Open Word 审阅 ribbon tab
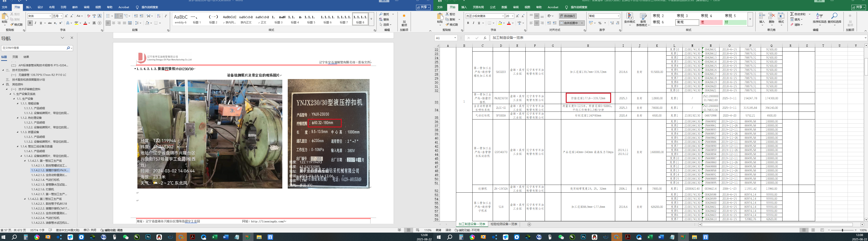868x241 pixels. [87, 7]
